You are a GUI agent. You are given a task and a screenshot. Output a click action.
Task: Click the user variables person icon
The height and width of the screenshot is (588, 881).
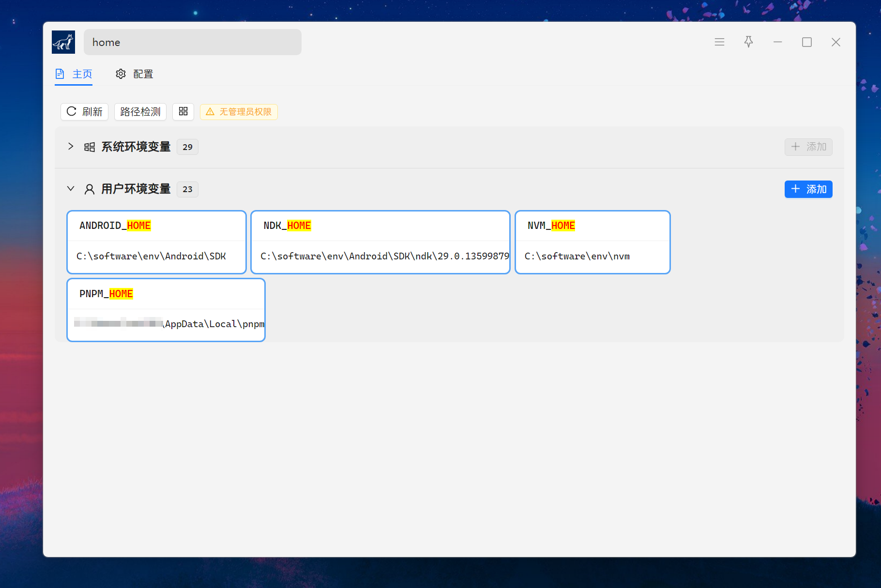pyautogui.click(x=90, y=189)
